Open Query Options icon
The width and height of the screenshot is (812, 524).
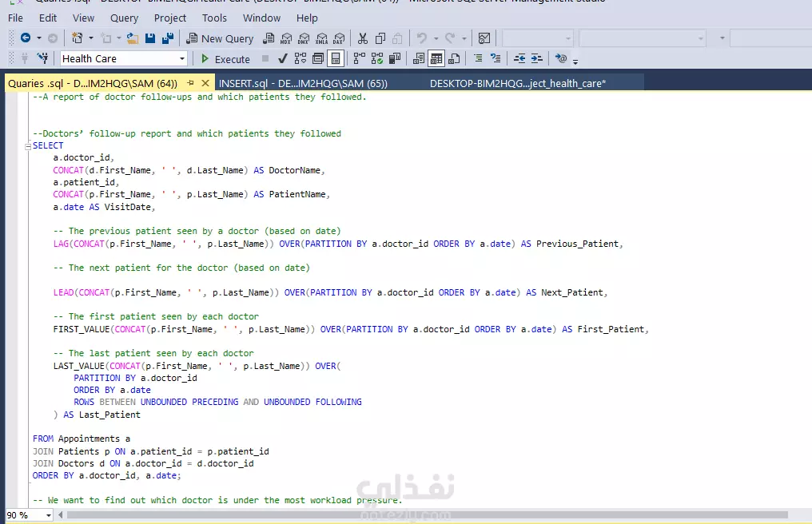tap(318, 58)
